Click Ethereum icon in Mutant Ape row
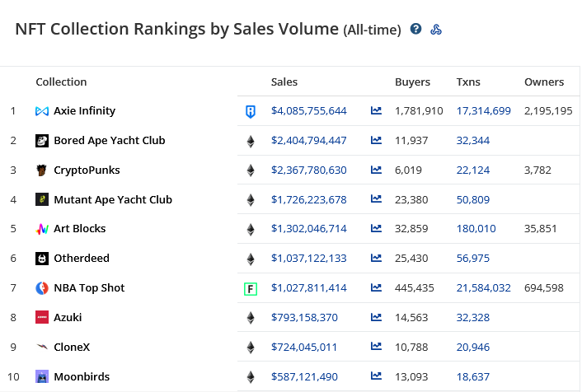This screenshot has height=392, width=582. coord(251,200)
